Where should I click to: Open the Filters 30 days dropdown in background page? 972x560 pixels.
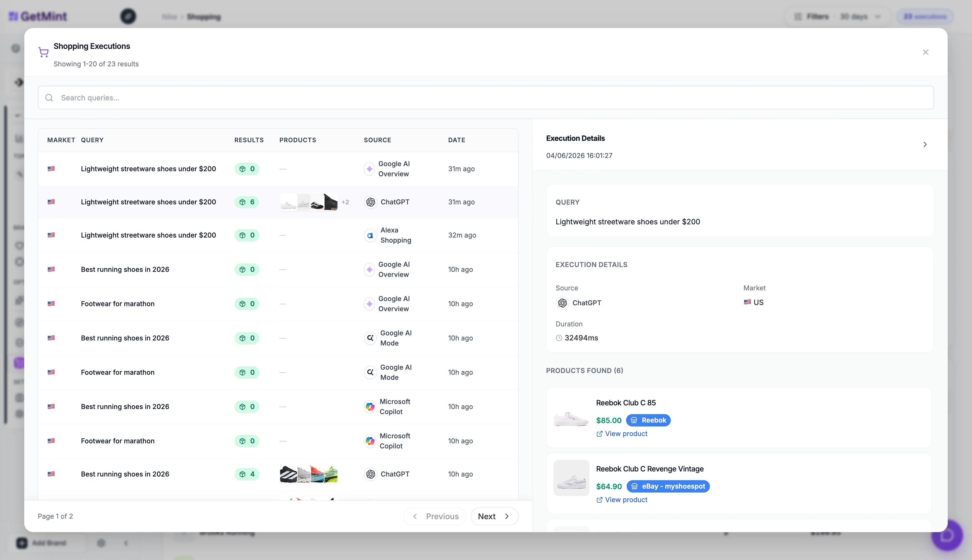(837, 17)
